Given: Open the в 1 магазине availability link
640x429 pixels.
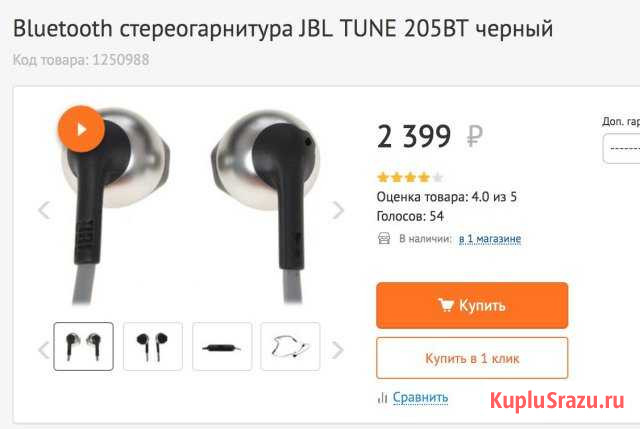Looking at the screenshot, I should [490, 238].
